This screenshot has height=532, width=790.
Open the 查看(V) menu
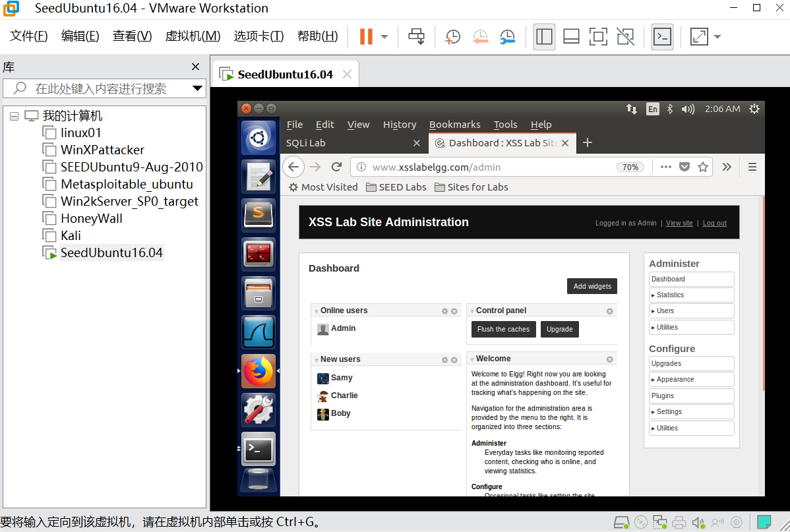tap(132, 36)
